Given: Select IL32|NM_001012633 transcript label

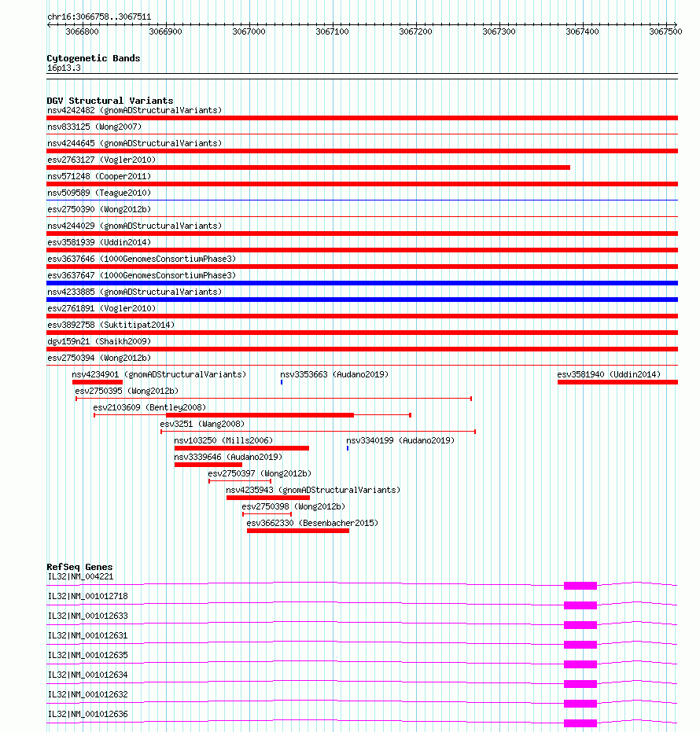Looking at the screenshot, I should (x=88, y=616).
